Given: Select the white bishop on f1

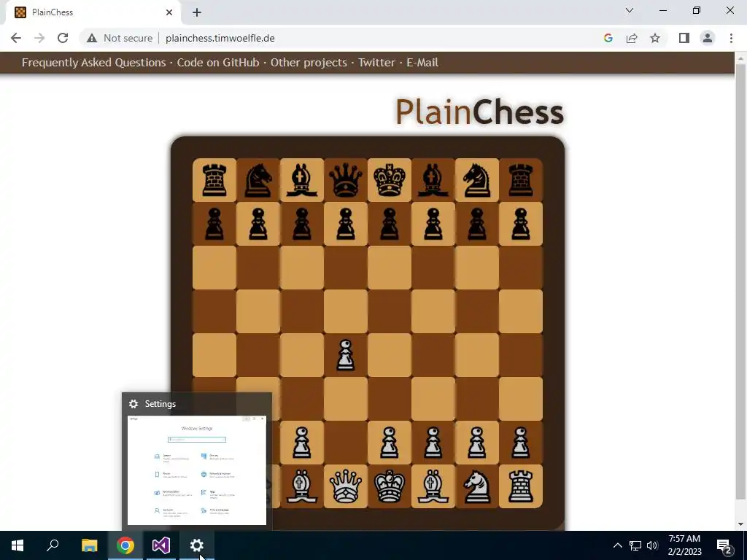Looking at the screenshot, I should (x=433, y=486).
